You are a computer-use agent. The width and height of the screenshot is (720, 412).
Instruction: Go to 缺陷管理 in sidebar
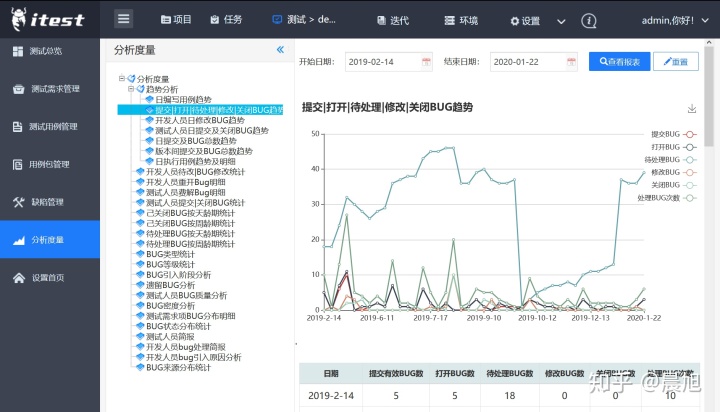[x=50, y=202]
